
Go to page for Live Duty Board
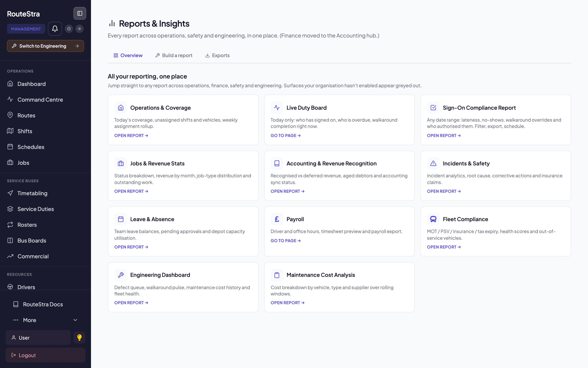[286, 136]
